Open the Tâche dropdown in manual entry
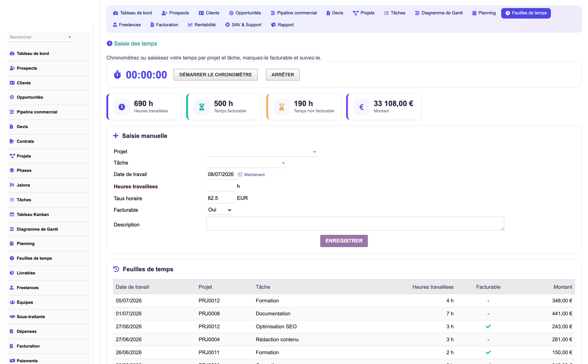The image size is (588, 364). click(246, 163)
